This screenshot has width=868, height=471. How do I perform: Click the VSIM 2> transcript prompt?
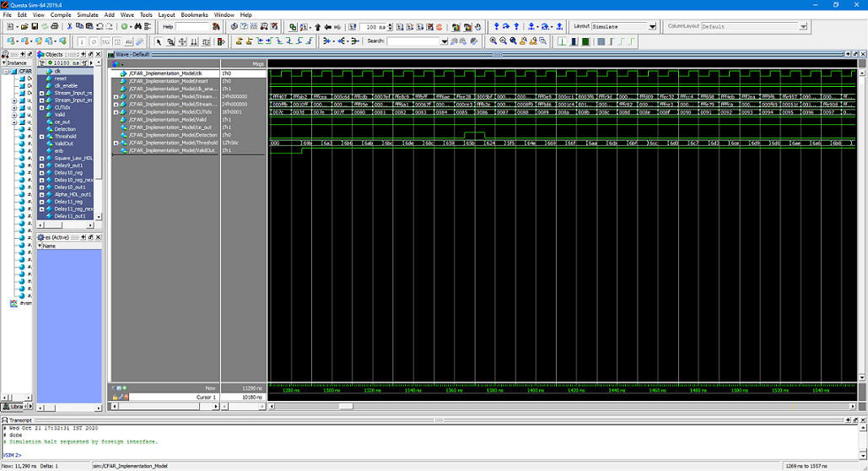tap(12, 455)
